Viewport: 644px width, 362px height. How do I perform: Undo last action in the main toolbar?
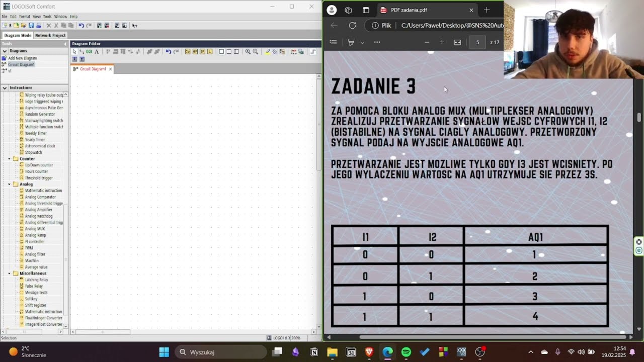pos(81,25)
